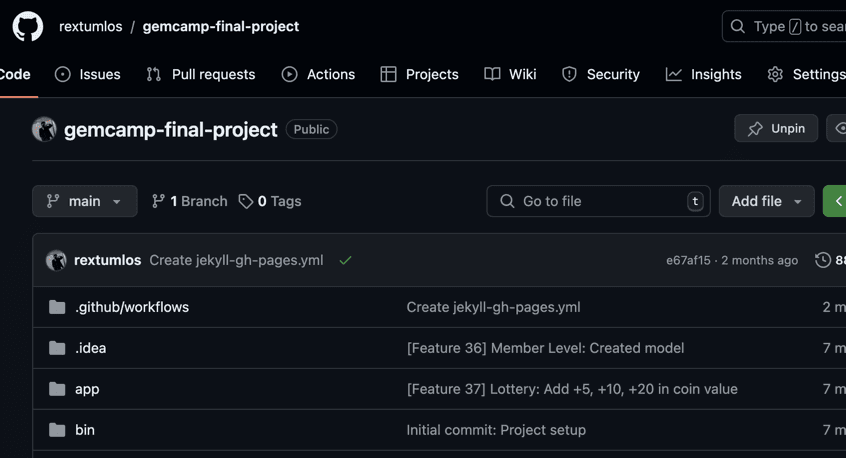The image size is (846, 458).
Task: Switch to the Issues tab
Action: (88, 74)
